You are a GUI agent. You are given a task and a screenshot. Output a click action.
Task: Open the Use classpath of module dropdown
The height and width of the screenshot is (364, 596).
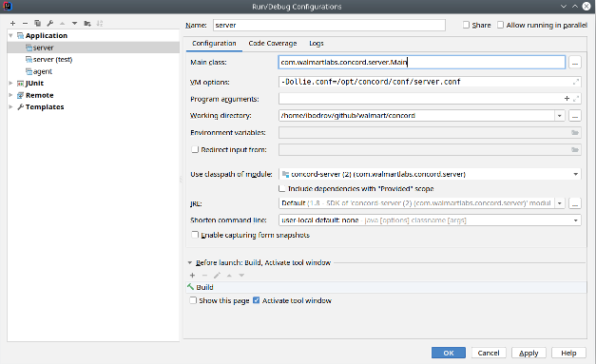pos(575,175)
